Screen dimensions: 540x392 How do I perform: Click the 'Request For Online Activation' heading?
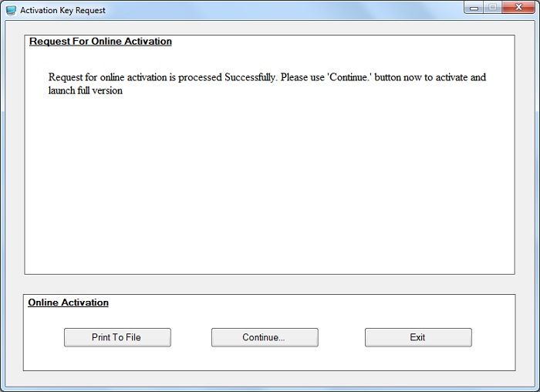coord(100,41)
